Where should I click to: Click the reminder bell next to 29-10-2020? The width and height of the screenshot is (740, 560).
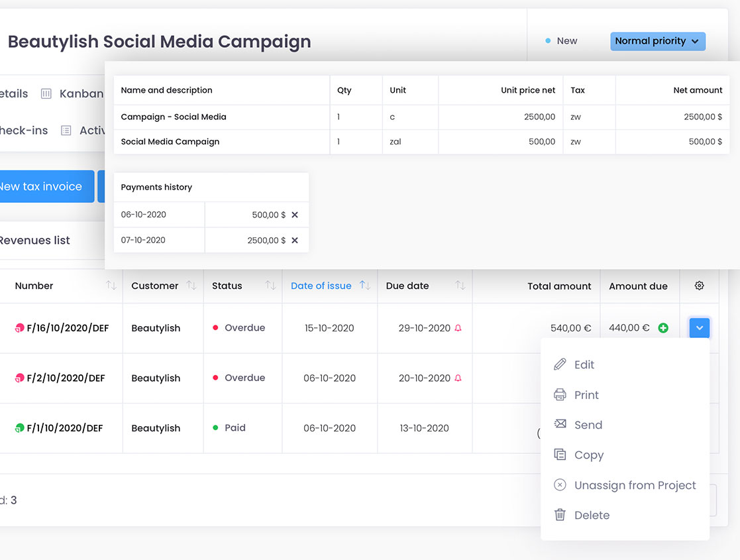pyautogui.click(x=458, y=327)
